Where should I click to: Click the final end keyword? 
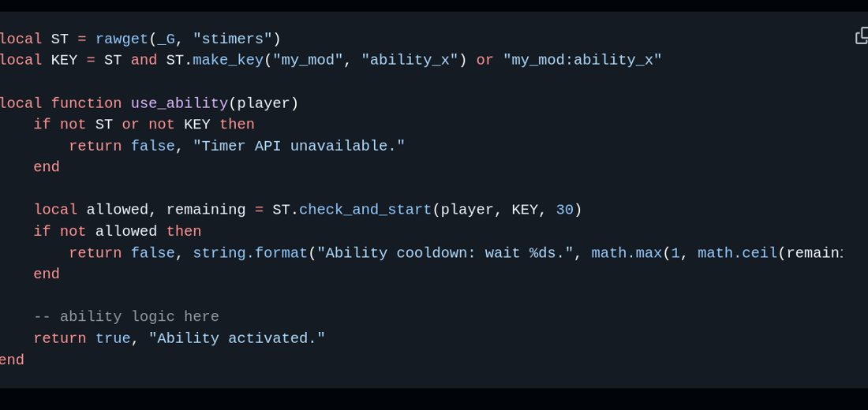pos(12,360)
